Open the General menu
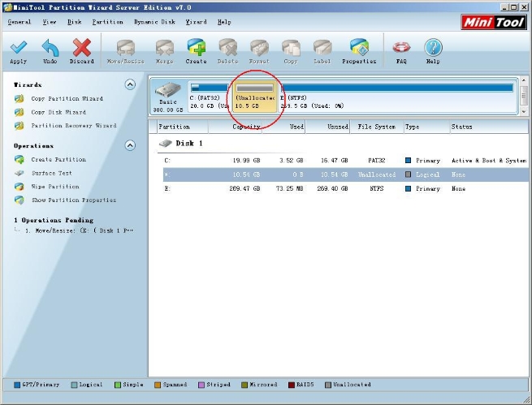This screenshot has height=405, width=532. [x=19, y=22]
